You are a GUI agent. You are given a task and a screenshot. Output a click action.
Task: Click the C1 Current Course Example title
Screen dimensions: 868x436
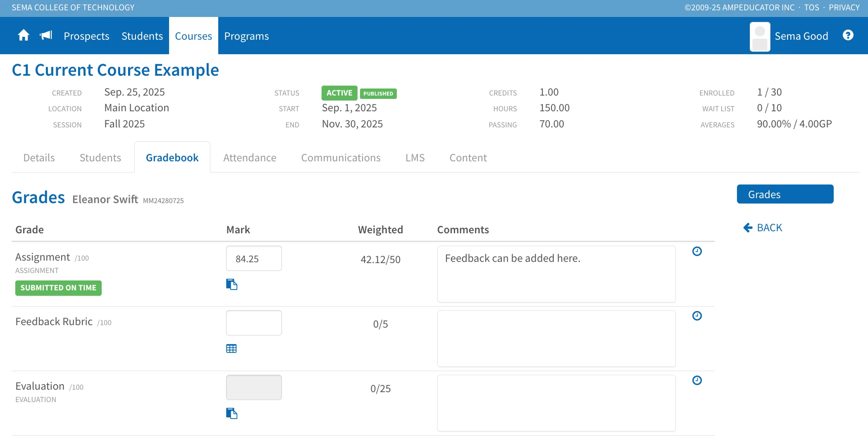point(115,70)
